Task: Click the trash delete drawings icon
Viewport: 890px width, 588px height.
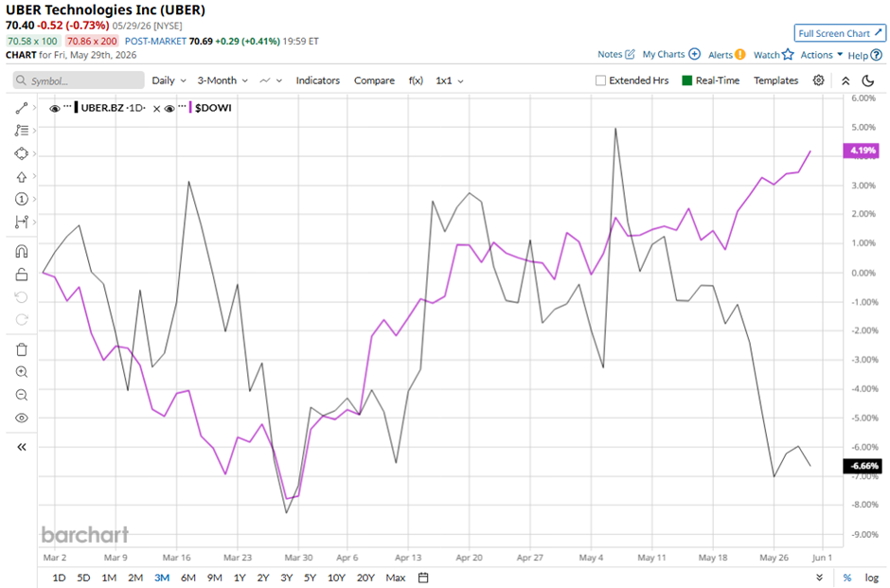Action: 22,349
